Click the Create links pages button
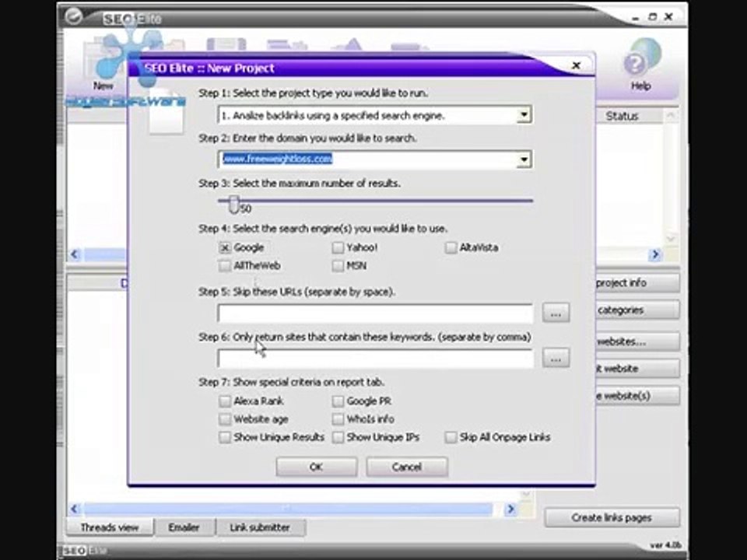 click(x=612, y=518)
